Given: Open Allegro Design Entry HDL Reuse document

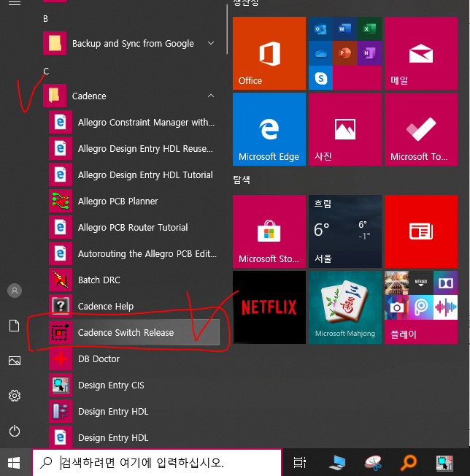Looking at the screenshot, I should tap(134, 148).
